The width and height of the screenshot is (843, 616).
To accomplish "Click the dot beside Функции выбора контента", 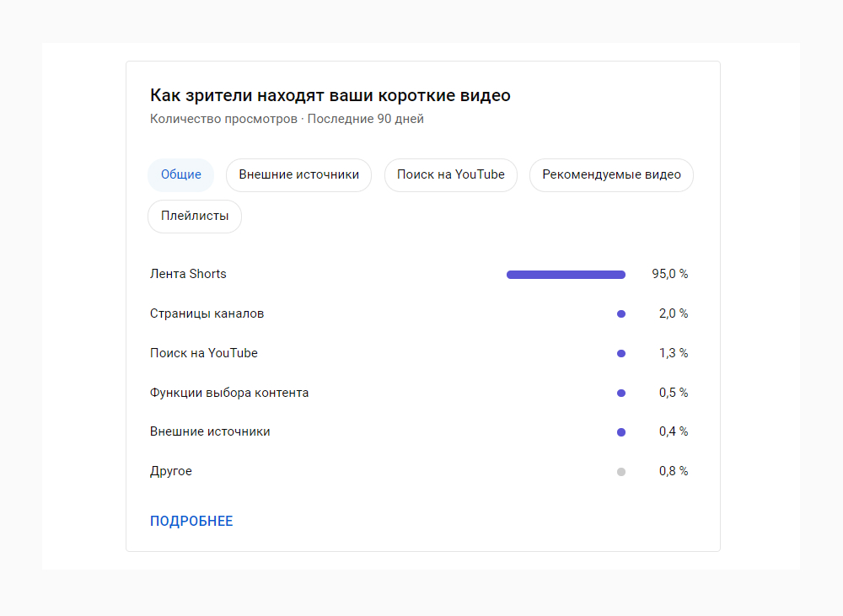I will click(x=621, y=393).
